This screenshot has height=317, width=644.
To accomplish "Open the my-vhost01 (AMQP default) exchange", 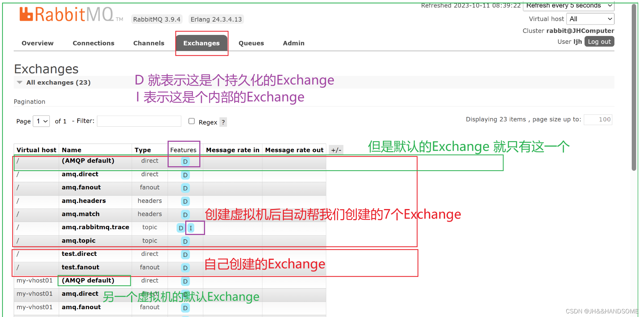I will point(88,281).
